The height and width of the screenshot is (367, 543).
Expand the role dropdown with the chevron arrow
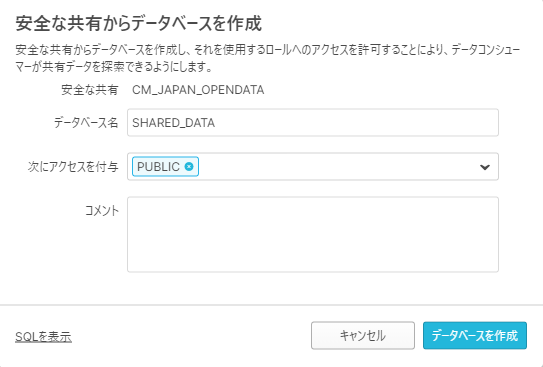[x=484, y=167]
